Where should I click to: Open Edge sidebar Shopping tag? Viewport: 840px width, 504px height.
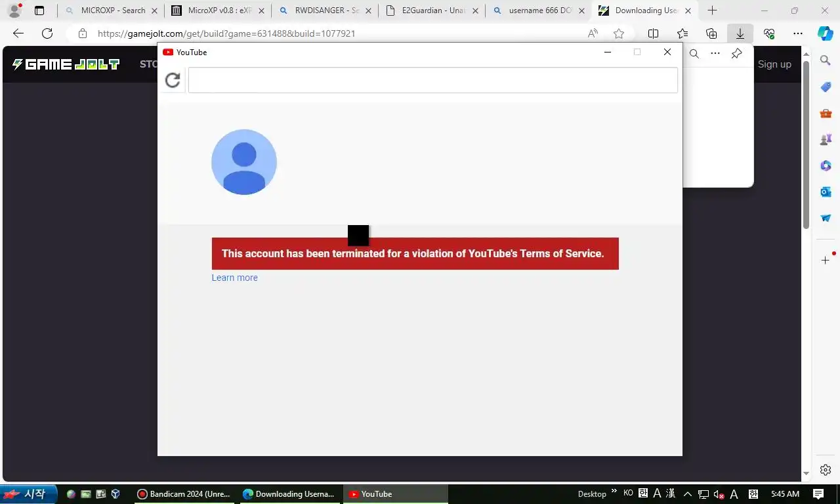pos(826,87)
